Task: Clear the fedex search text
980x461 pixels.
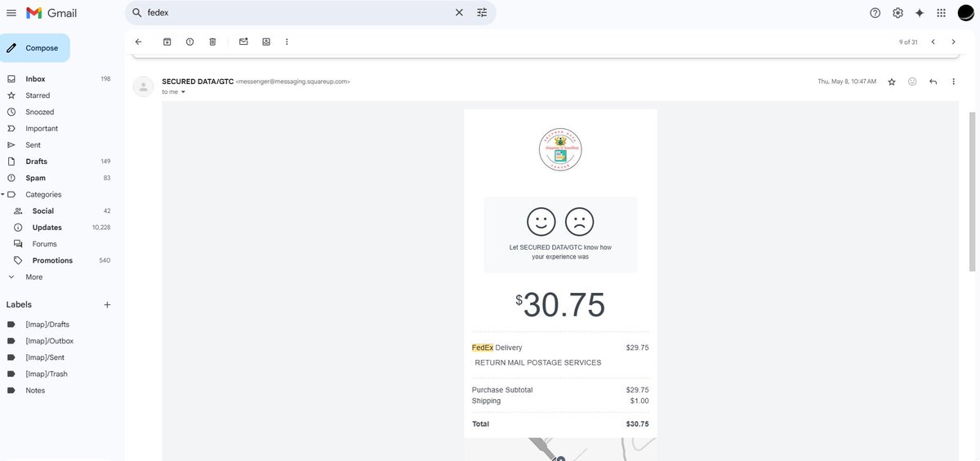Action: 459,13
